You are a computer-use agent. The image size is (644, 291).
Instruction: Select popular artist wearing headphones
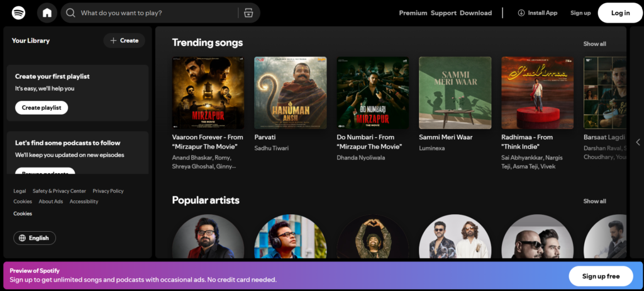pyautogui.click(x=291, y=236)
